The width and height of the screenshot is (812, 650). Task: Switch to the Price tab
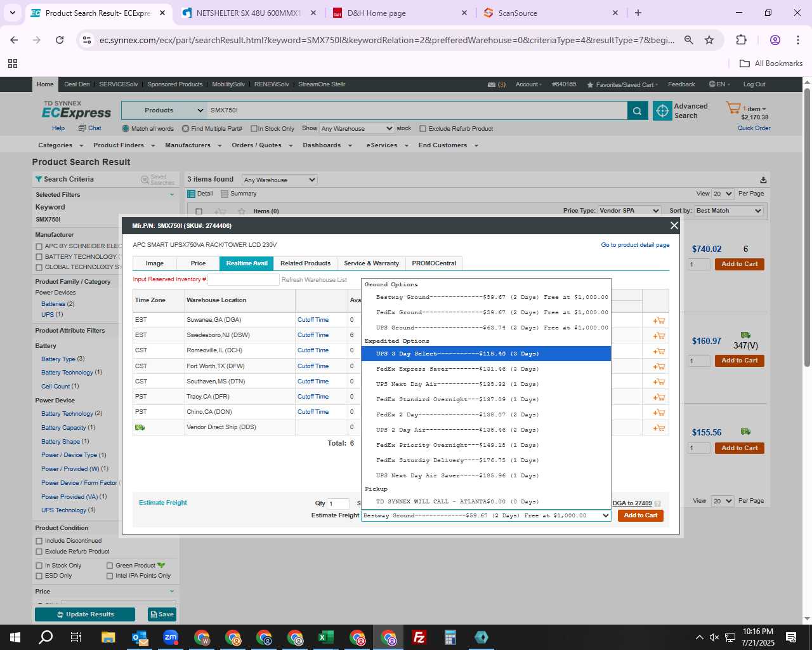point(198,263)
